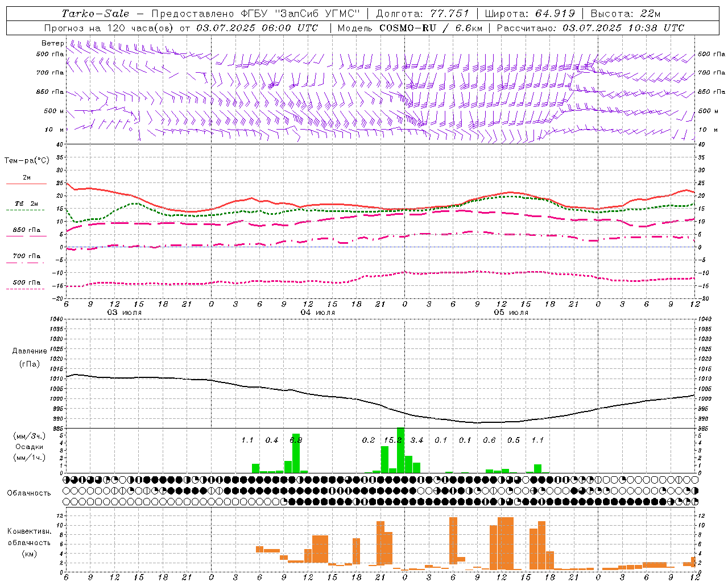This screenshot has height=582, width=728.
Task: Click the 500 м wind level label, left axis
Action: pos(54,111)
